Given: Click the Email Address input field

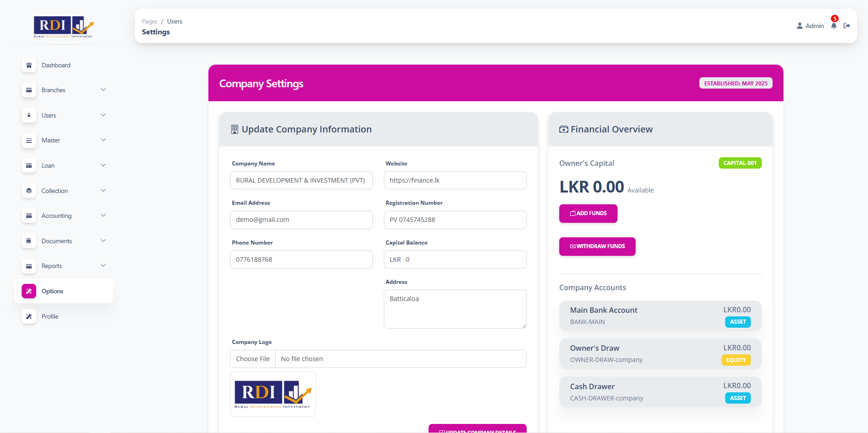Looking at the screenshot, I should point(301,220).
